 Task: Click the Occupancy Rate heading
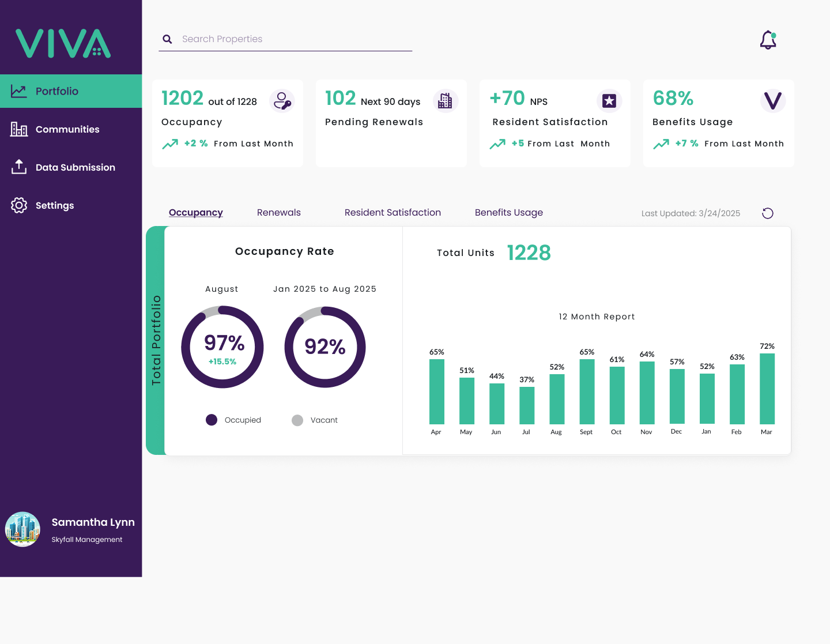click(285, 251)
